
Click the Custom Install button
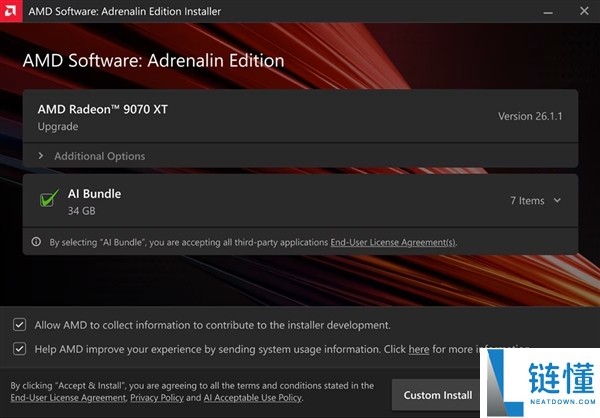(437, 395)
